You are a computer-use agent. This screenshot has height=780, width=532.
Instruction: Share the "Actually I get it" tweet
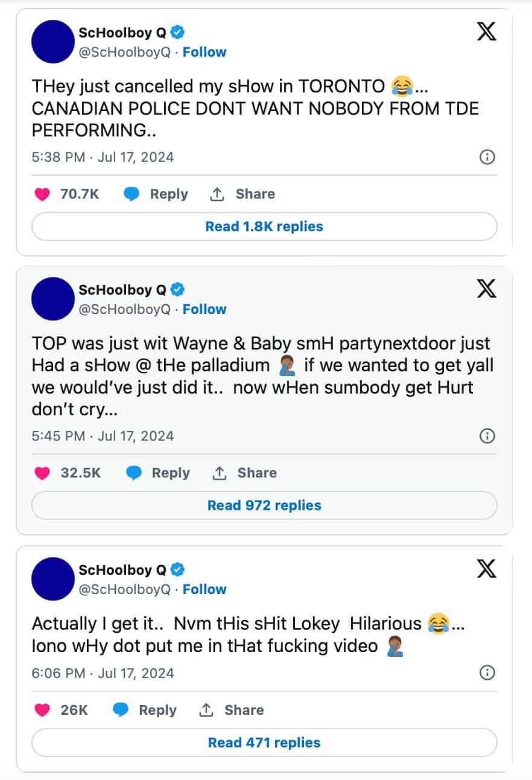[231, 711]
